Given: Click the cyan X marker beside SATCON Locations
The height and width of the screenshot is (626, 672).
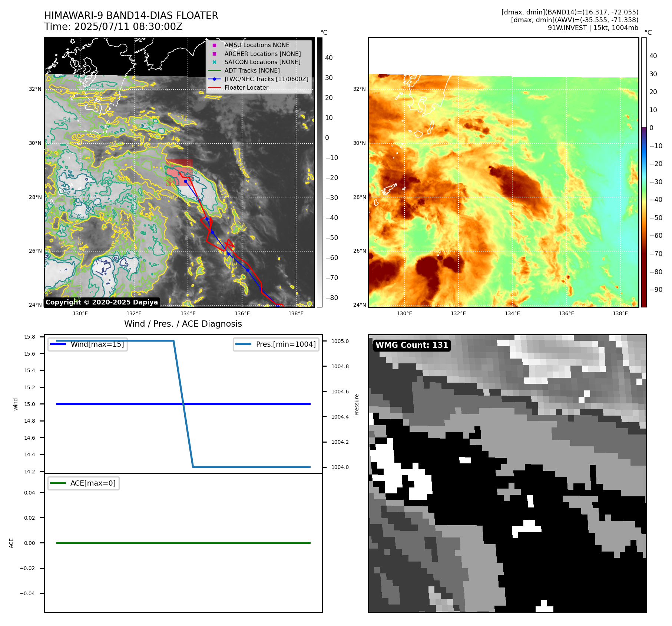Looking at the screenshot, I should (214, 62).
